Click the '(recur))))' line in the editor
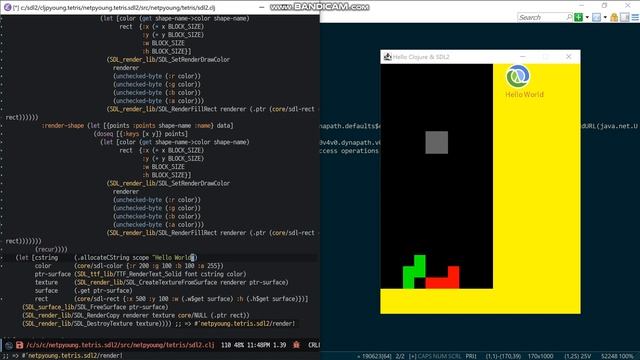 [x=51, y=249]
